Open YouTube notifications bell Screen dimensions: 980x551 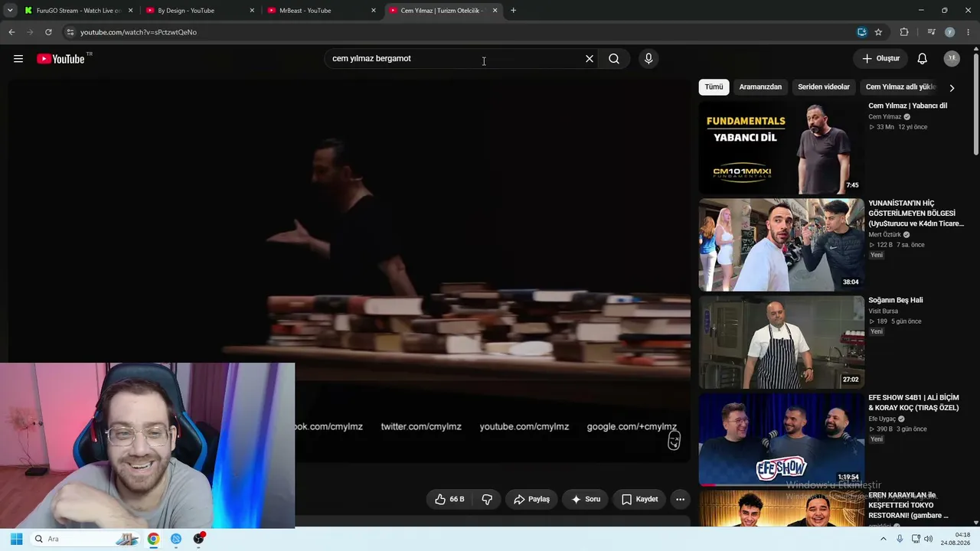923,59
